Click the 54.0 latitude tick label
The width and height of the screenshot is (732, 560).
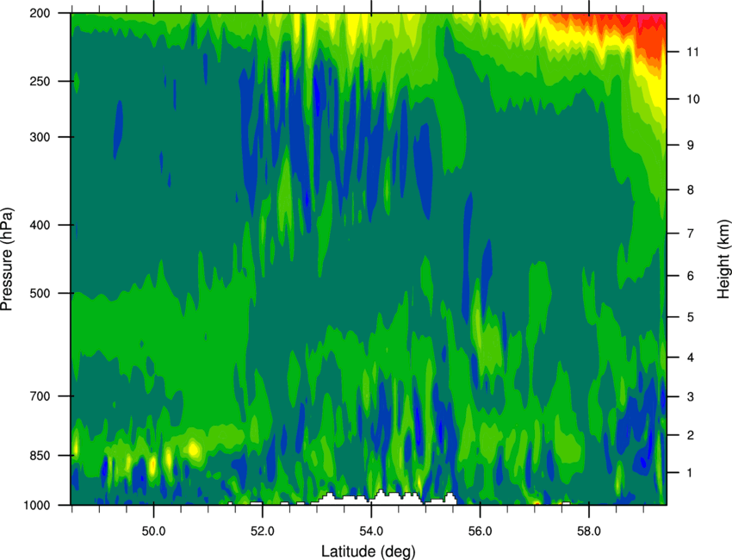click(371, 532)
